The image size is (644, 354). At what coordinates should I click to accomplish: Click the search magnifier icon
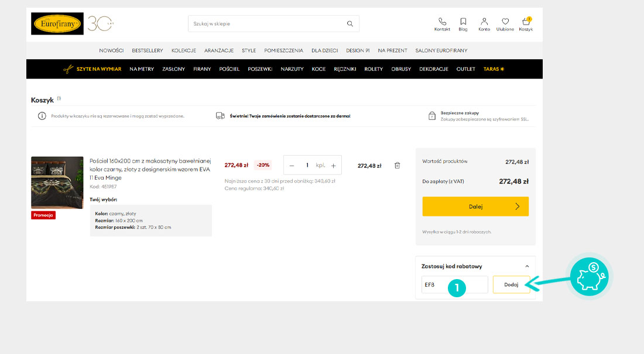(350, 24)
